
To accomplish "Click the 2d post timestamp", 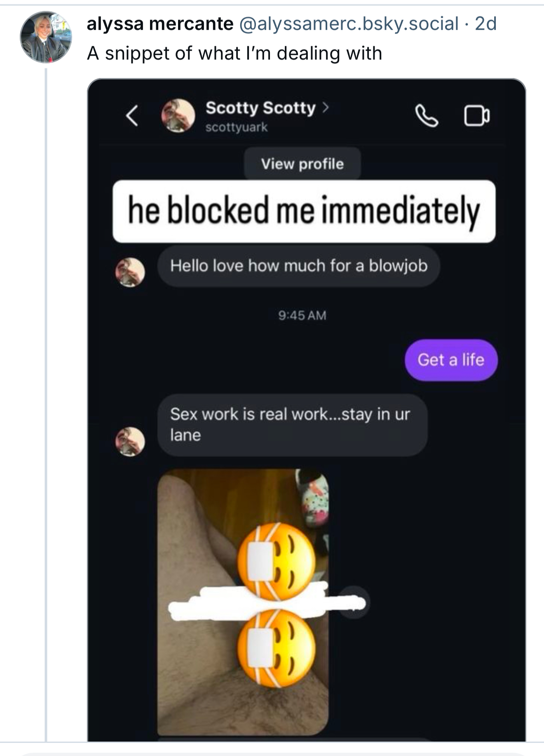I will coord(486,24).
